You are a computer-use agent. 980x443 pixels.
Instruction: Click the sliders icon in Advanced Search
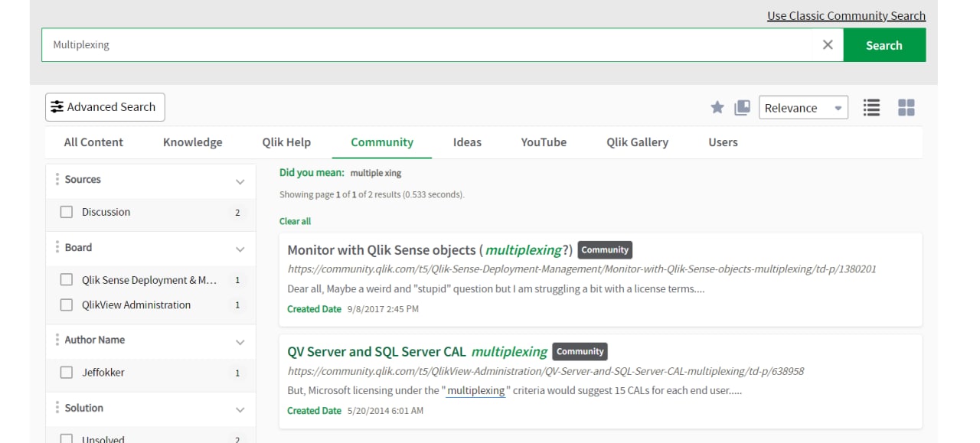pyautogui.click(x=57, y=107)
